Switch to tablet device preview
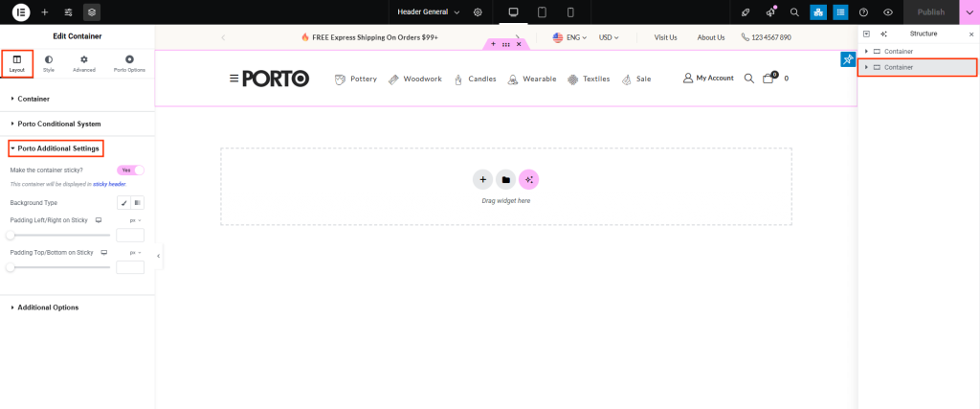The width and height of the screenshot is (980, 409). 542,12
